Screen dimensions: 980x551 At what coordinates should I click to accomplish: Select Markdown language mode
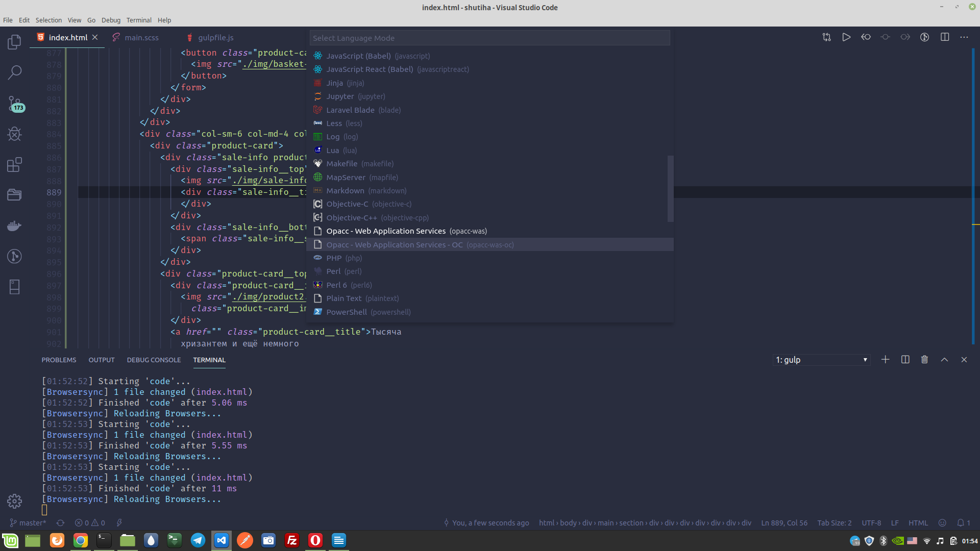(x=489, y=191)
